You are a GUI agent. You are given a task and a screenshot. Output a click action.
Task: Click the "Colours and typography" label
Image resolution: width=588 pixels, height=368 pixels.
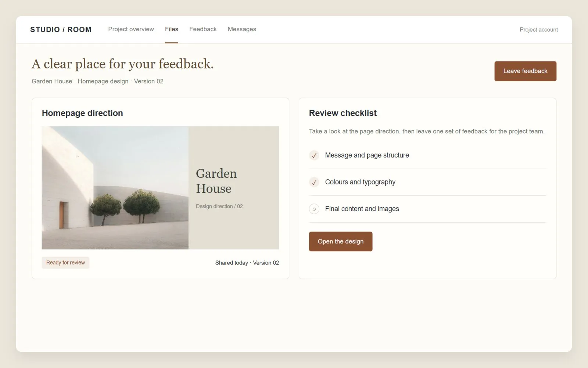[x=360, y=182]
